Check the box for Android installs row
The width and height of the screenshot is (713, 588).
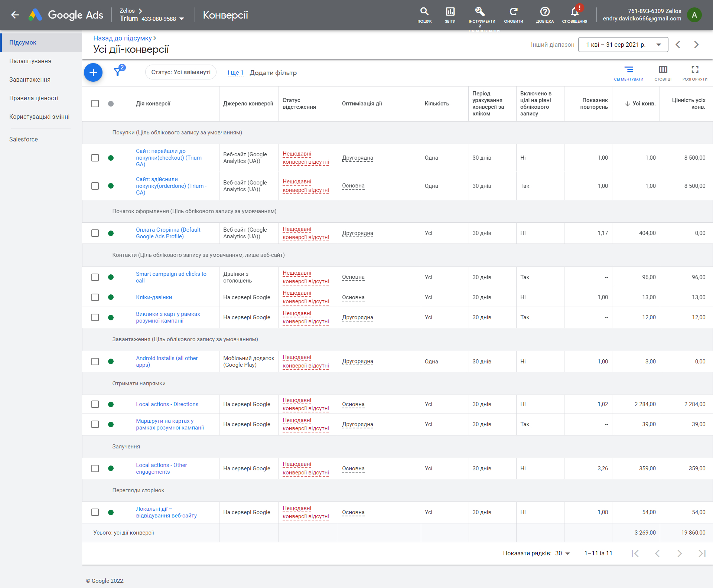point(95,362)
